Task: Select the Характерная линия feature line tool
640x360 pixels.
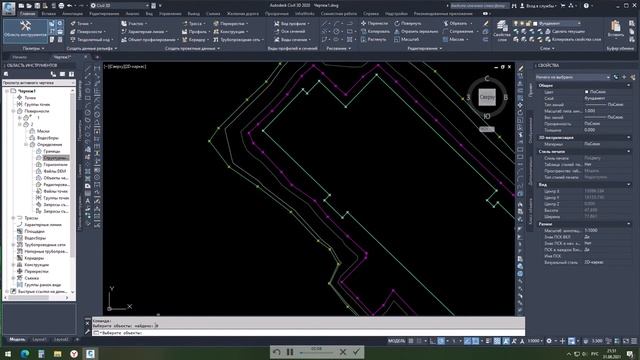Action: coord(144,31)
